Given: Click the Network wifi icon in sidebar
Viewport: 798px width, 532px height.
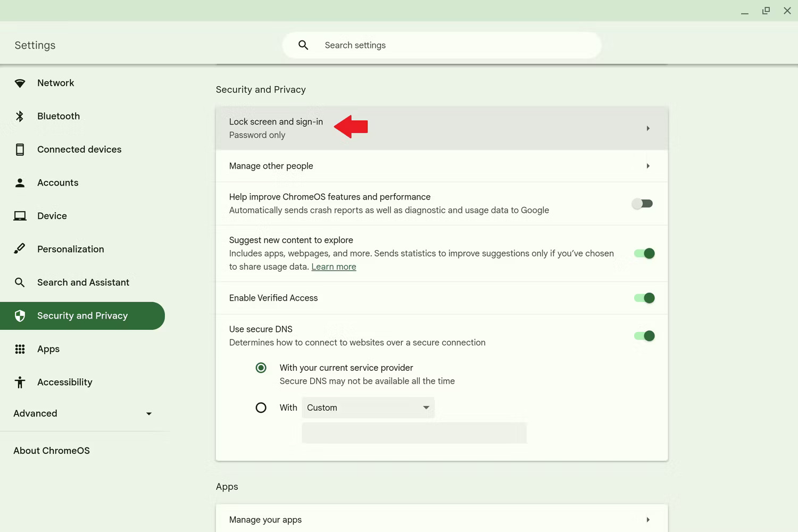Looking at the screenshot, I should pos(20,83).
